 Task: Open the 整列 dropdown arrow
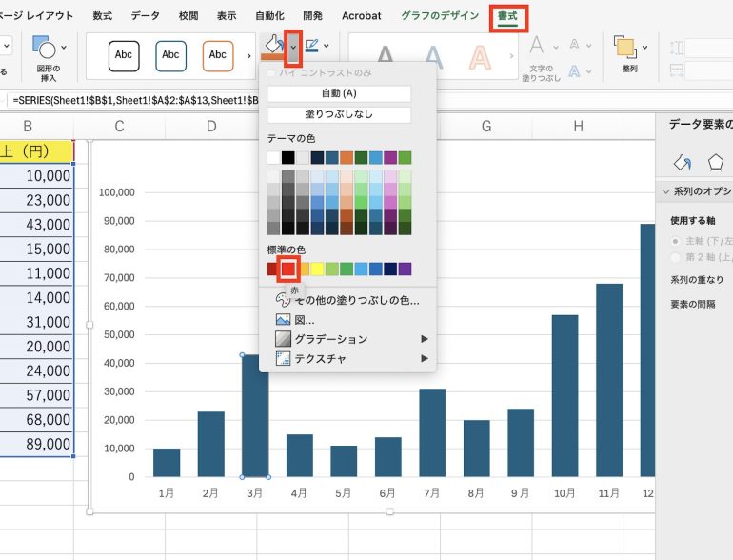tap(645, 48)
